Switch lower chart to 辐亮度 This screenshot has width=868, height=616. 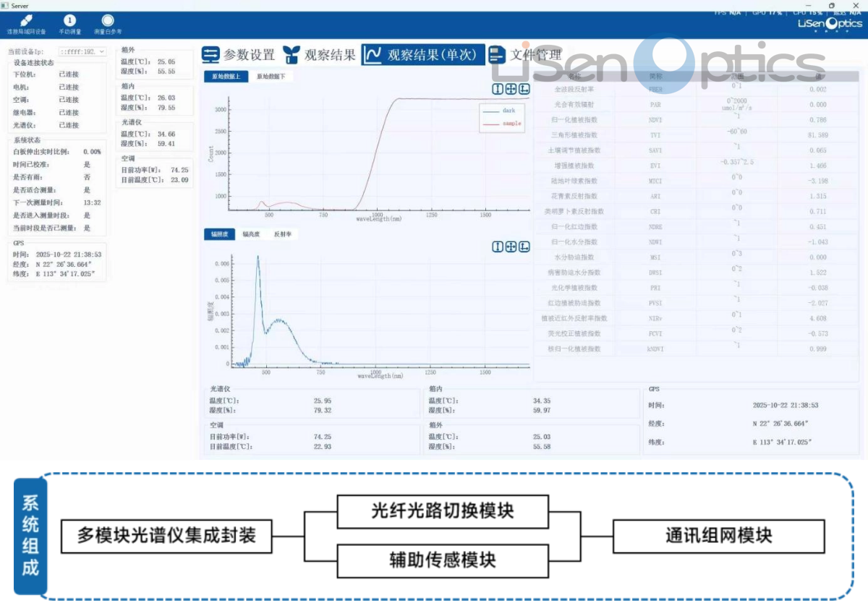pos(251,234)
